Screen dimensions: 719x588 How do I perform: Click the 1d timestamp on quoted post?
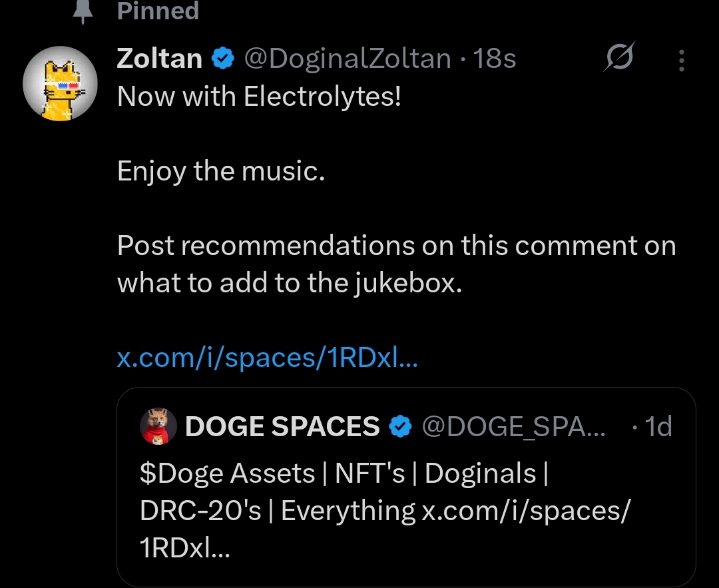(x=658, y=426)
